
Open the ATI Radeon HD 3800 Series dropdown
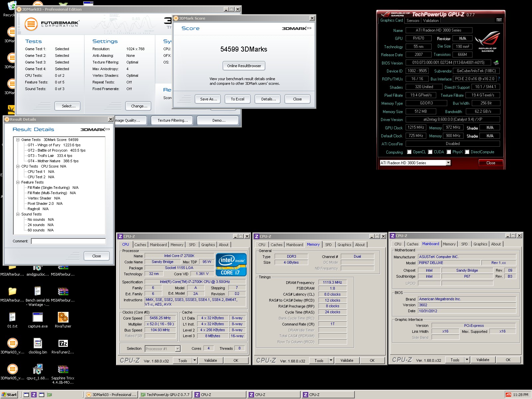[x=448, y=163]
